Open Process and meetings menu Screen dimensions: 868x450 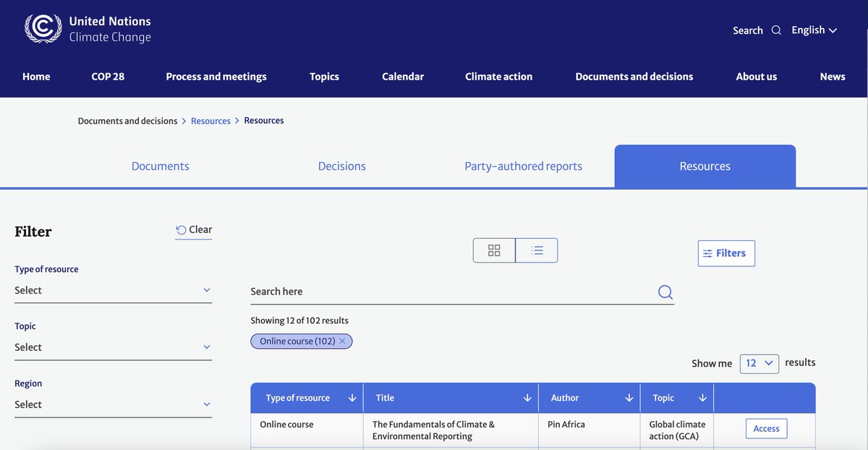pos(216,76)
